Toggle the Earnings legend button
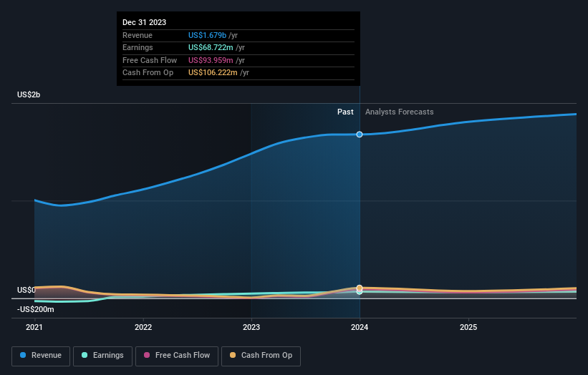The width and height of the screenshot is (588, 375). (102, 356)
